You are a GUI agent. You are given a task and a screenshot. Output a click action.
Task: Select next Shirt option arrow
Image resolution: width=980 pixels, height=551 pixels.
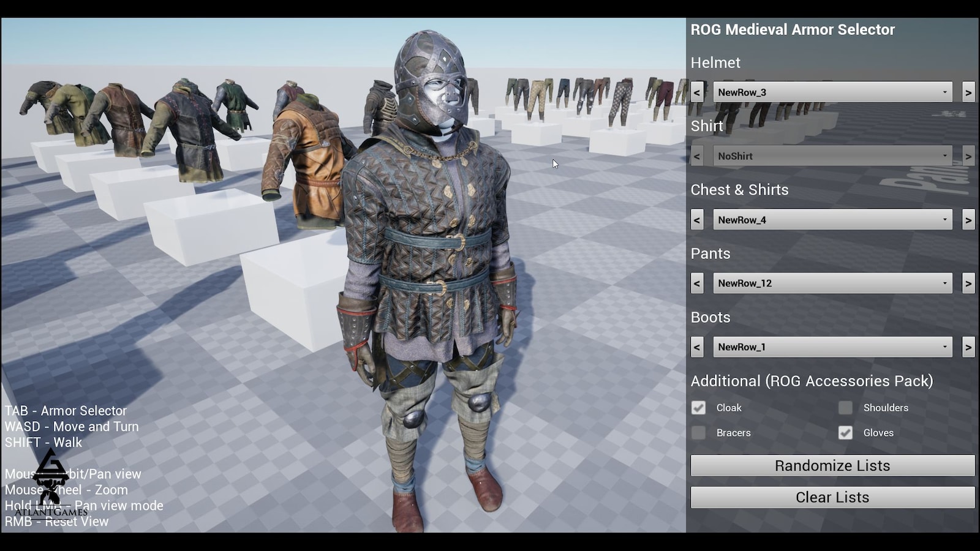pos(968,156)
